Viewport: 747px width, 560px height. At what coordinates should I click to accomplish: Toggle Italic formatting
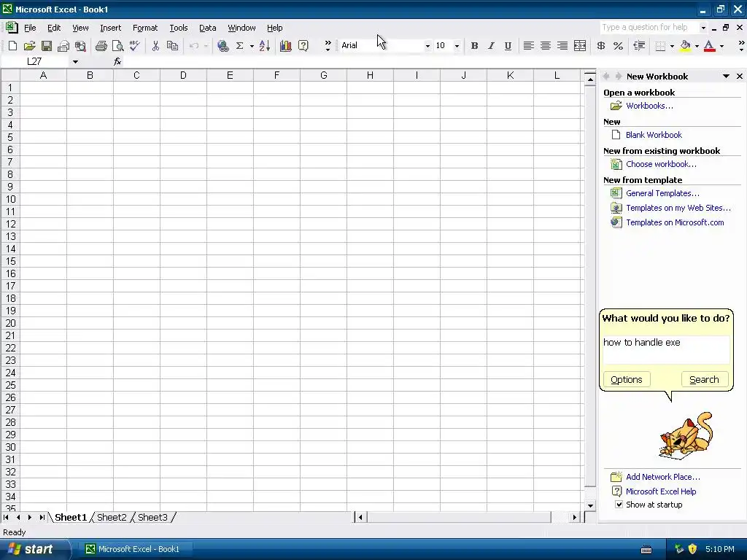[x=491, y=46]
